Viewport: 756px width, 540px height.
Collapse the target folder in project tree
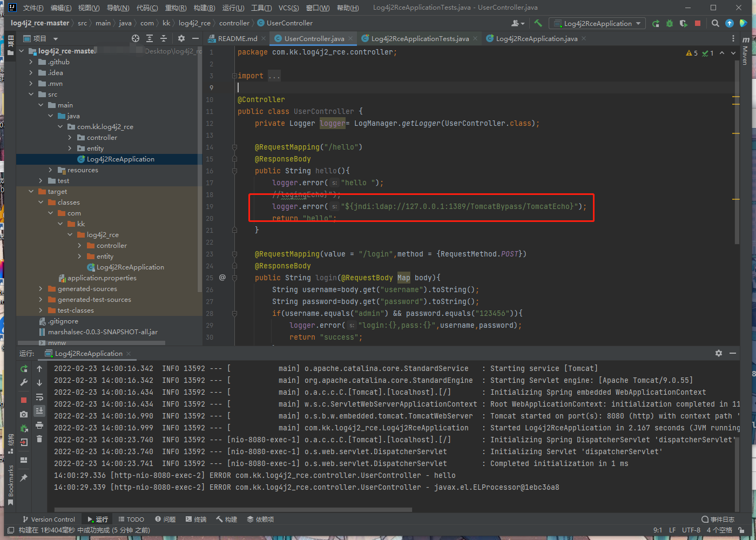pyautogui.click(x=31, y=192)
